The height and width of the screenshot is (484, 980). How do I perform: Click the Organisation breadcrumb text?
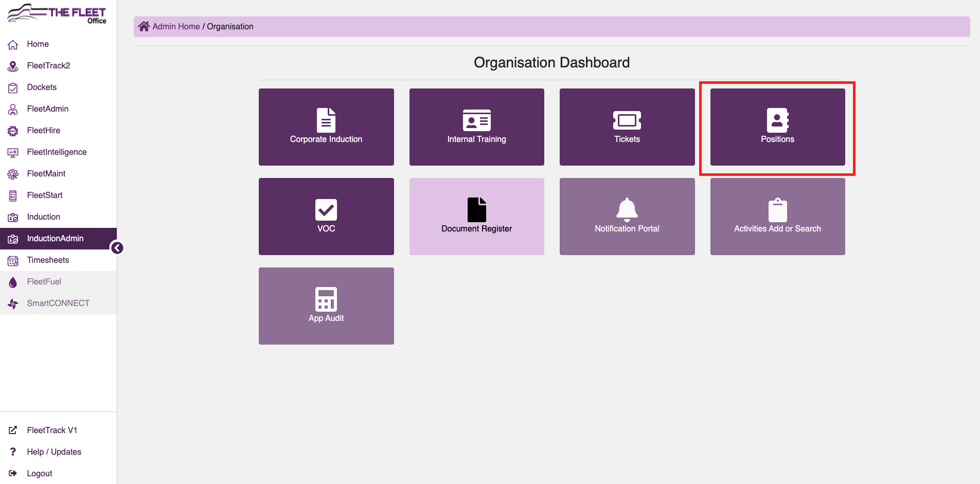click(x=230, y=26)
